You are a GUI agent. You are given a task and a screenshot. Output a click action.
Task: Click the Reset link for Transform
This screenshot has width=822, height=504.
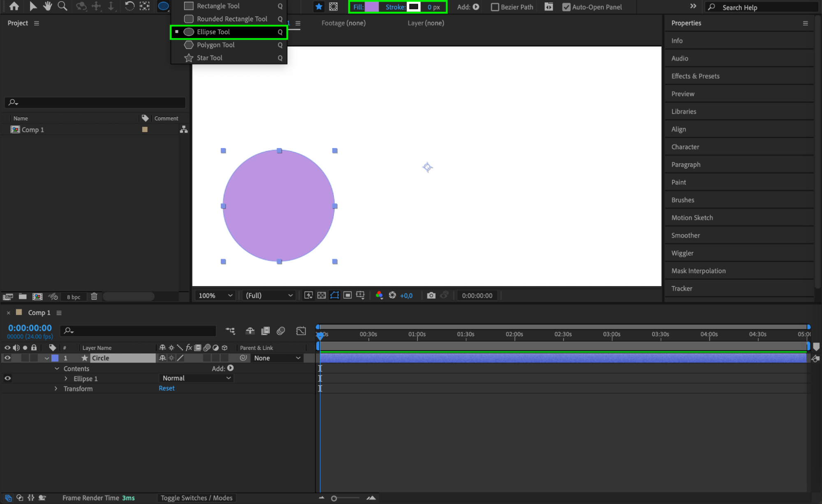tap(167, 388)
